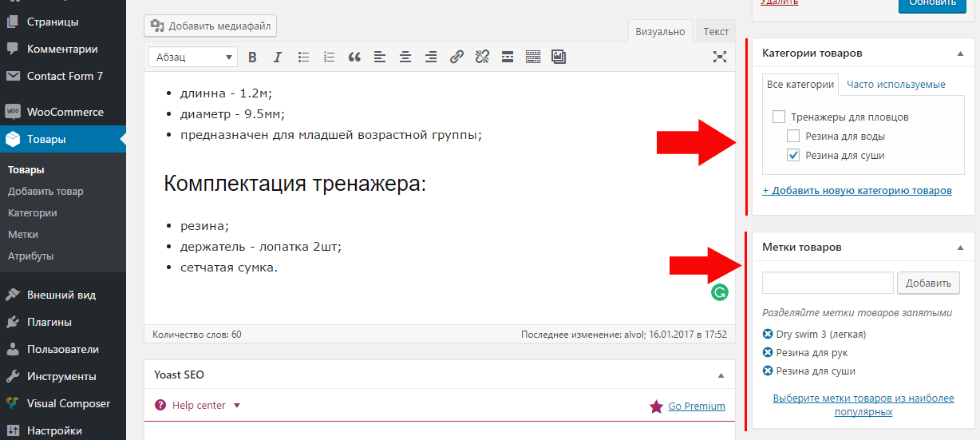Click the Комплектация тренажера heading text
This screenshot has width=980, height=440.
point(295,184)
